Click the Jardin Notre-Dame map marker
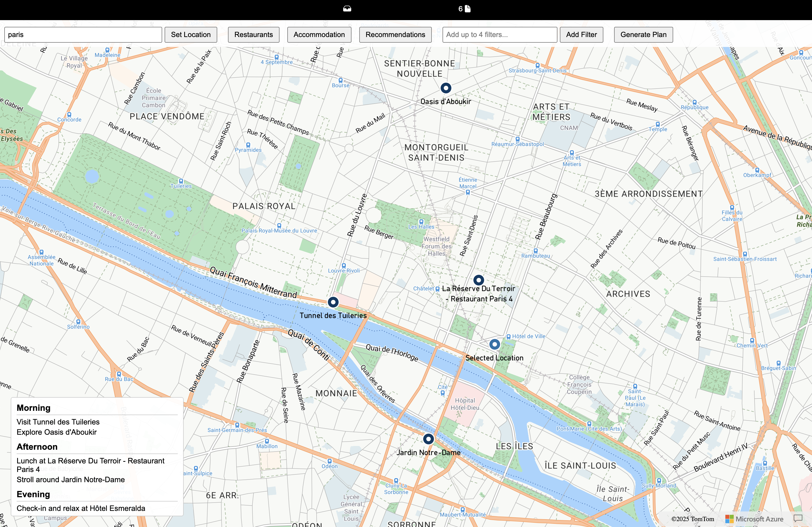Image resolution: width=812 pixels, height=527 pixels. (x=429, y=439)
